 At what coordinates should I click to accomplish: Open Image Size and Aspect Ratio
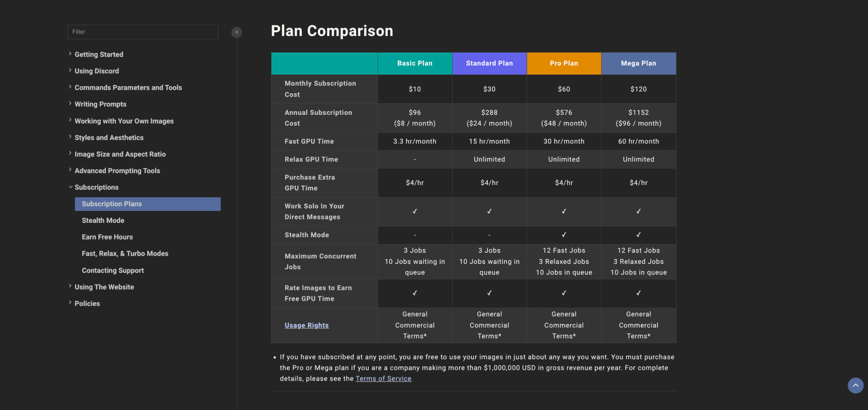click(x=120, y=154)
